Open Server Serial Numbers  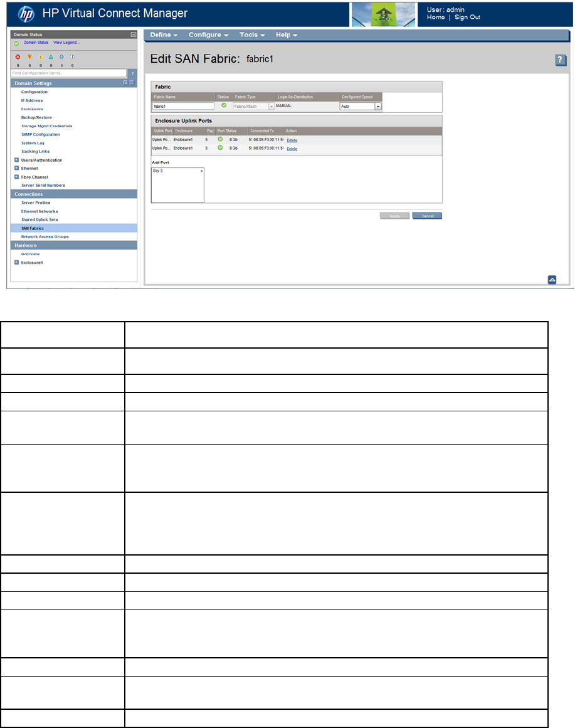click(43, 185)
